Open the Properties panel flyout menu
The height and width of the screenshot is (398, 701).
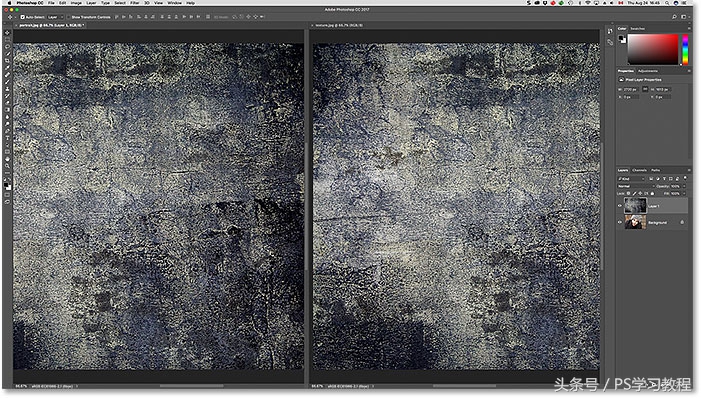point(689,71)
